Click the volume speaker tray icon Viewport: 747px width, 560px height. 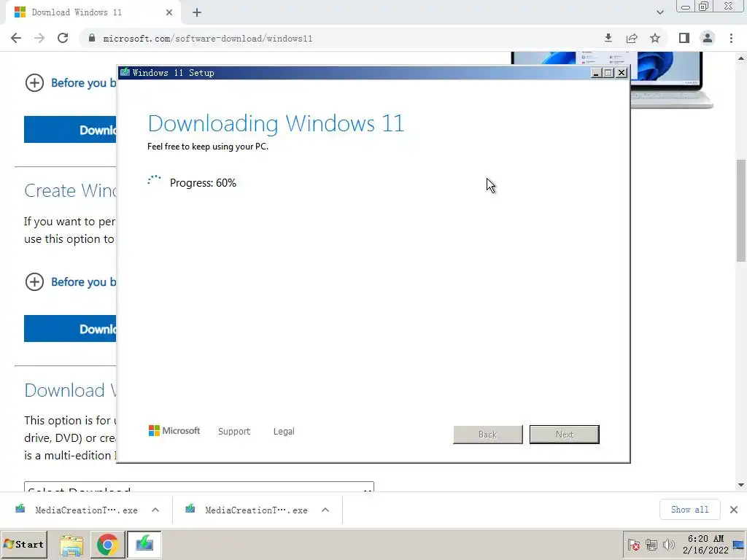(669, 544)
